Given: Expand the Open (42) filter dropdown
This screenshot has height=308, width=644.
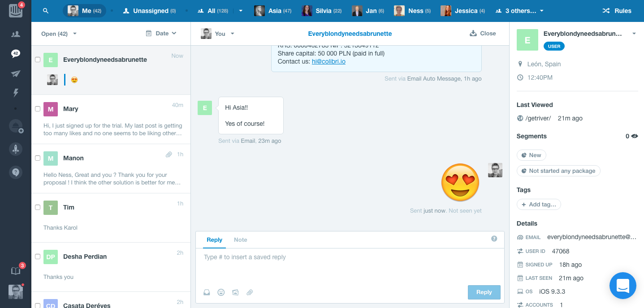Looking at the screenshot, I should click(59, 34).
